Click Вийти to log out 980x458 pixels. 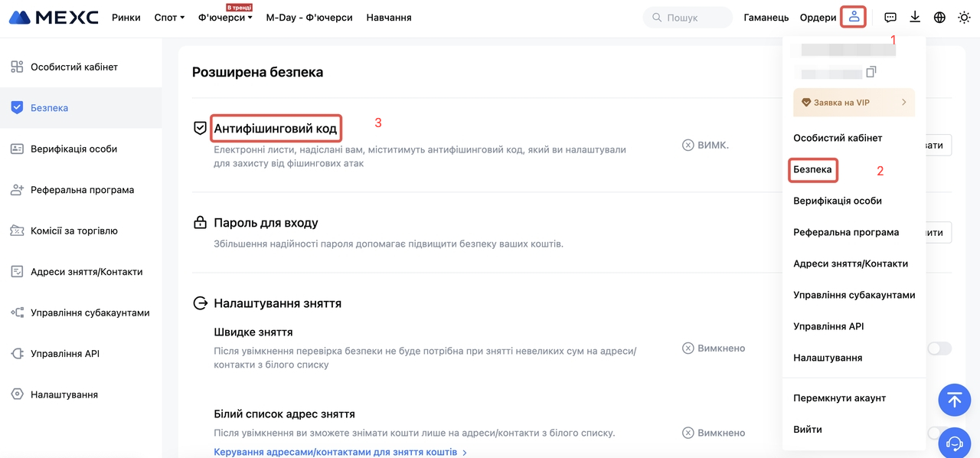coord(808,430)
